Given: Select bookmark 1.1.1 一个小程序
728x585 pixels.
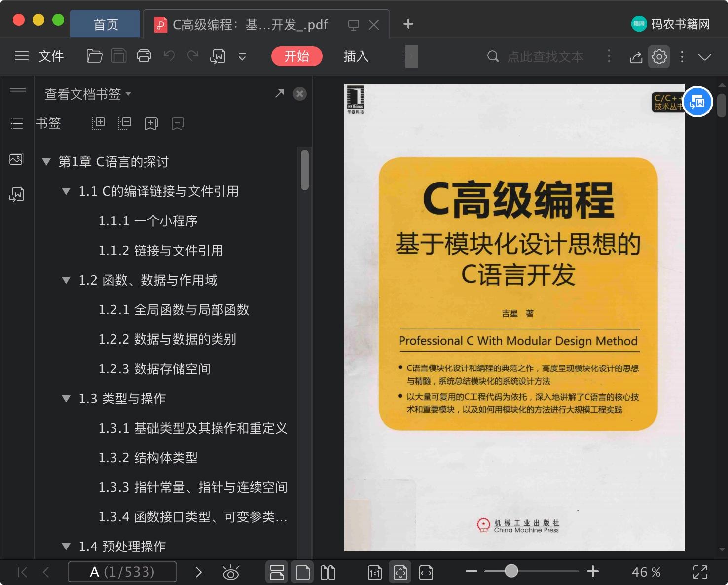Looking at the screenshot, I should click(148, 221).
